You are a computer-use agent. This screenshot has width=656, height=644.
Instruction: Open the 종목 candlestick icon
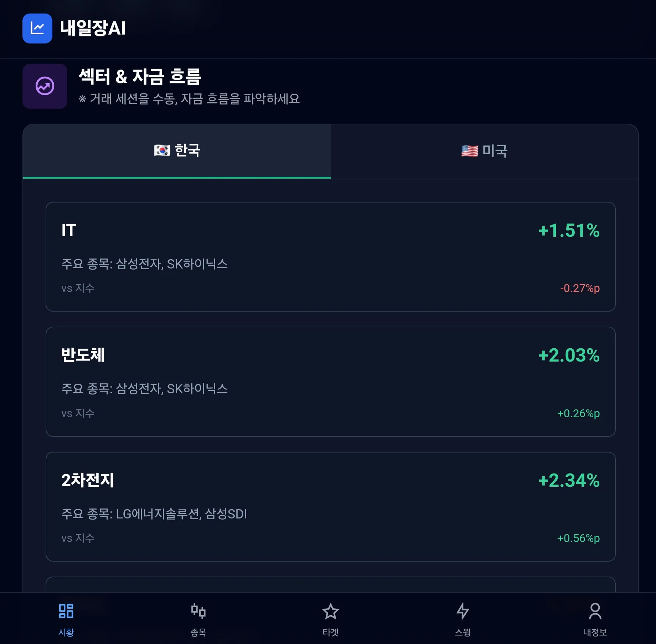[x=198, y=610]
